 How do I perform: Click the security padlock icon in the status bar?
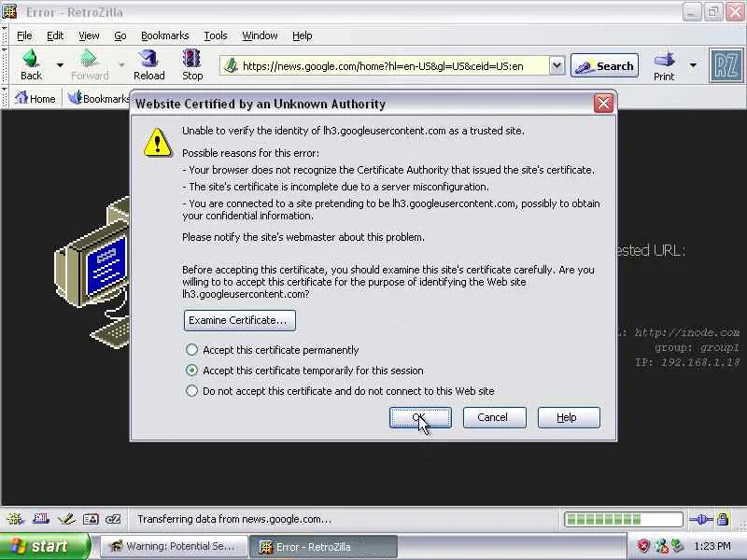(723, 519)
